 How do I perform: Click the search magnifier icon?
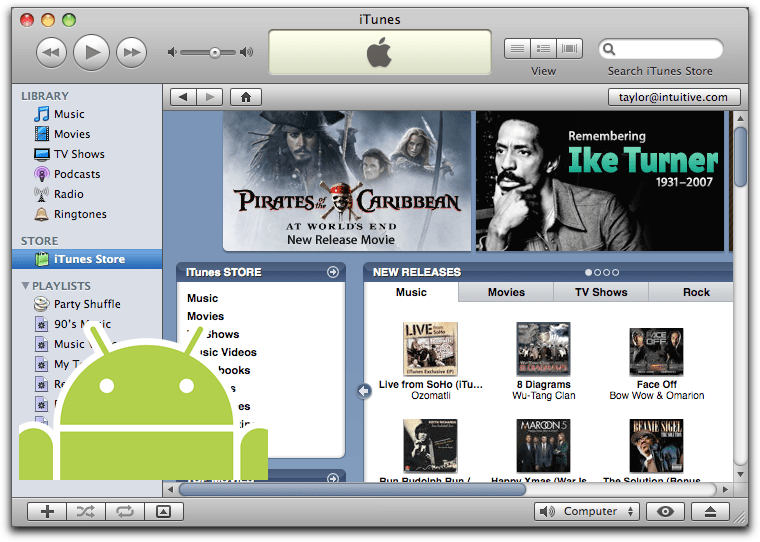click(x=609, y=49)
